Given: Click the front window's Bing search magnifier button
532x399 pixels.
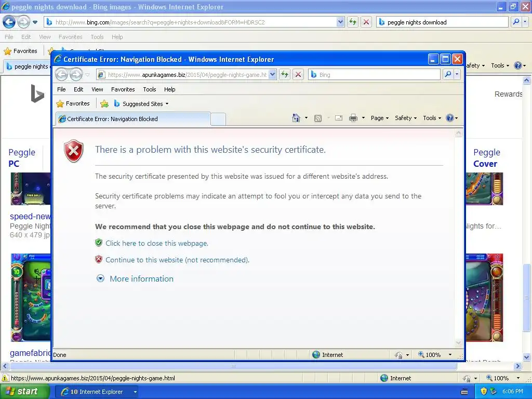Looking at the screenshot, I should point(448,74).
